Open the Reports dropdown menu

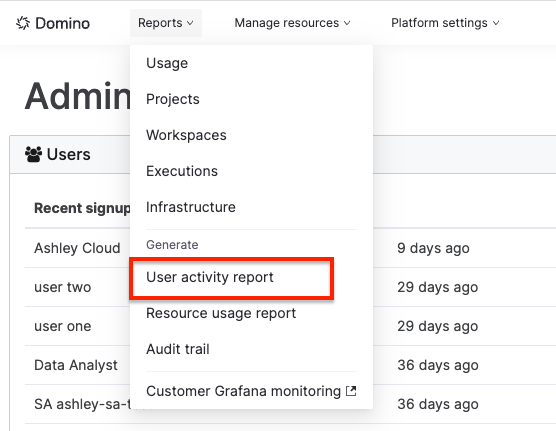pyautogui.click(x=166, y=23)
